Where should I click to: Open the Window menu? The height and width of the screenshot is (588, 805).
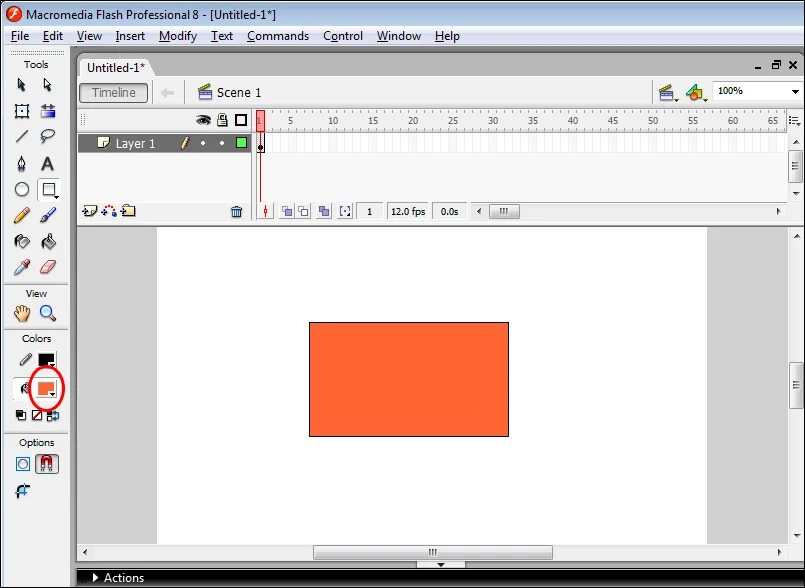pyautogui.click(x=399, y=36)
